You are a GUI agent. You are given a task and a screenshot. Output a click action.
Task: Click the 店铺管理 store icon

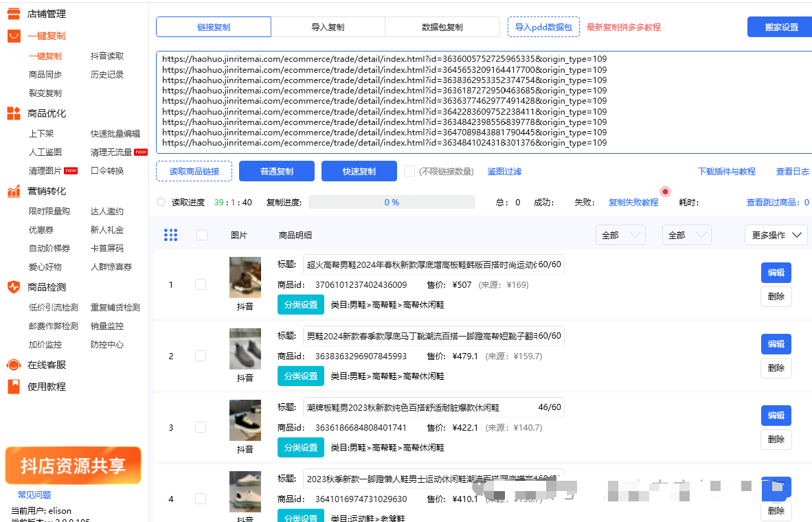click(14, 14)
